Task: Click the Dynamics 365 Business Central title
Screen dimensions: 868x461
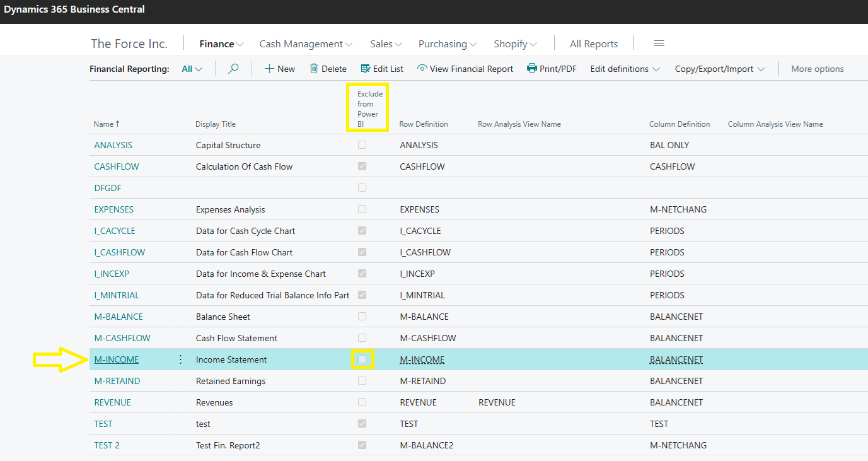Action: (74, 9)
